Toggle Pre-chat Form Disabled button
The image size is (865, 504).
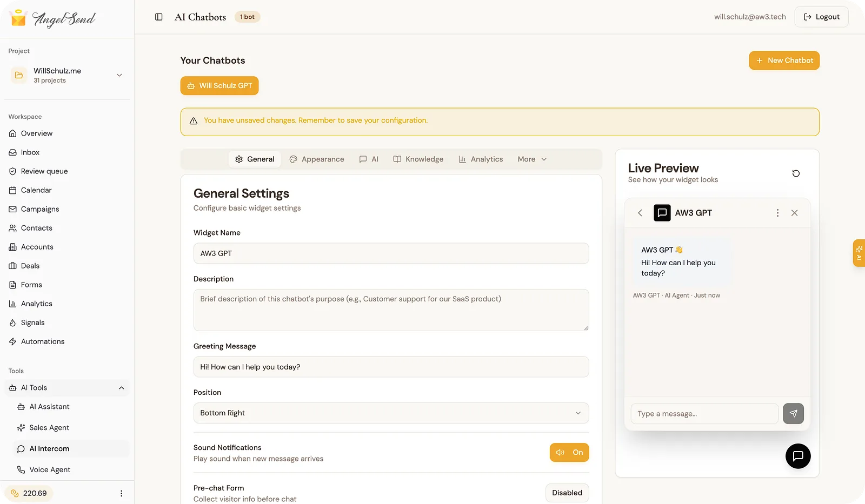[x=567, y=493]
